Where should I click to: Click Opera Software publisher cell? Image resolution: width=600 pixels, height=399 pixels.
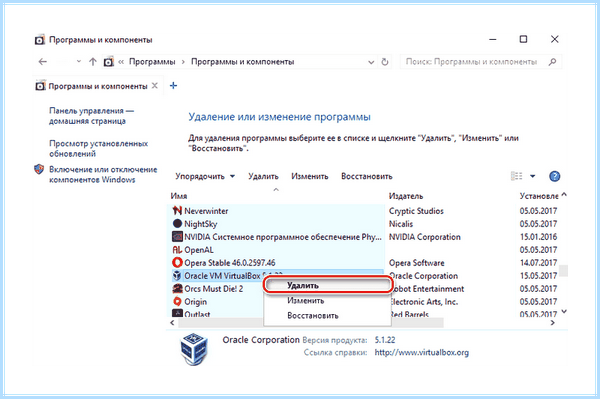[416, 263]
